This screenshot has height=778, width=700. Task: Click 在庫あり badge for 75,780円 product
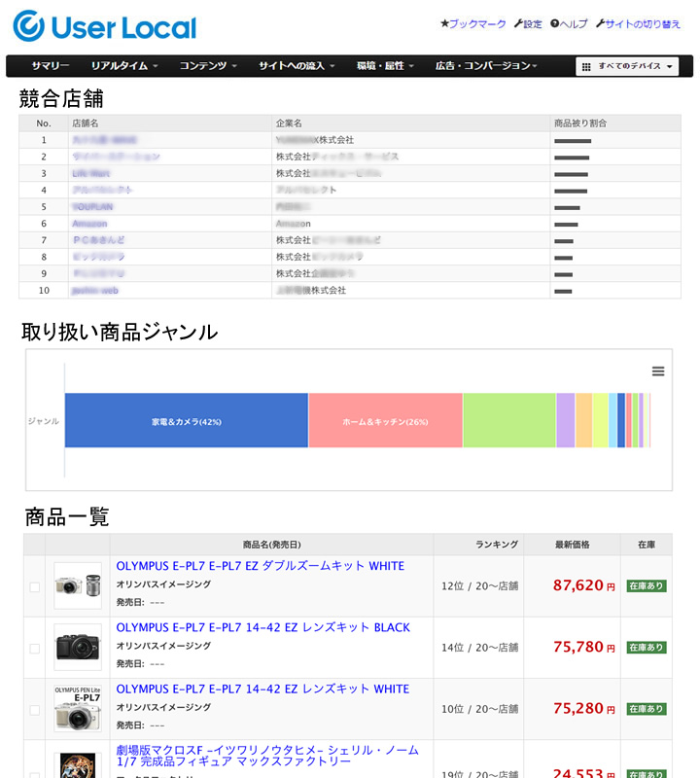(647, 648)
